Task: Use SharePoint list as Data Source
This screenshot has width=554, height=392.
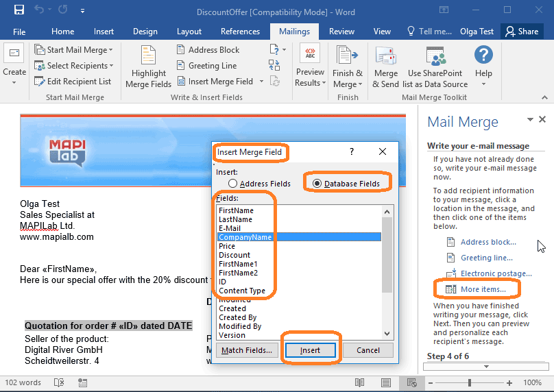Action: tap(435, 66)
